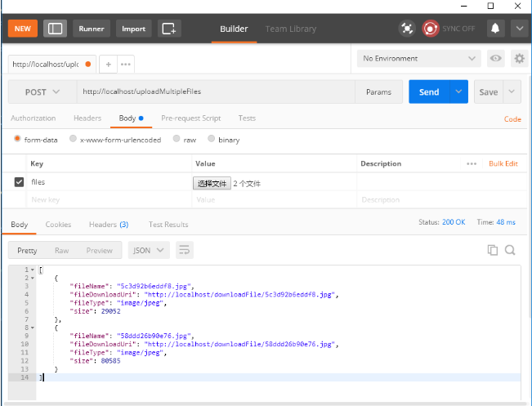
Task: View response Headers (3) tab
Action: coord(109,225)
